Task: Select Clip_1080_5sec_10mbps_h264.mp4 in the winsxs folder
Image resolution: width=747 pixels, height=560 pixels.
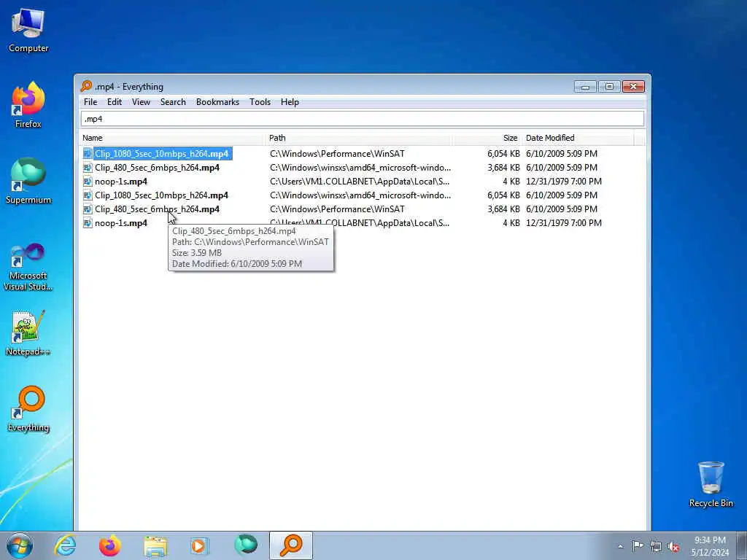Action: (161, 195)
